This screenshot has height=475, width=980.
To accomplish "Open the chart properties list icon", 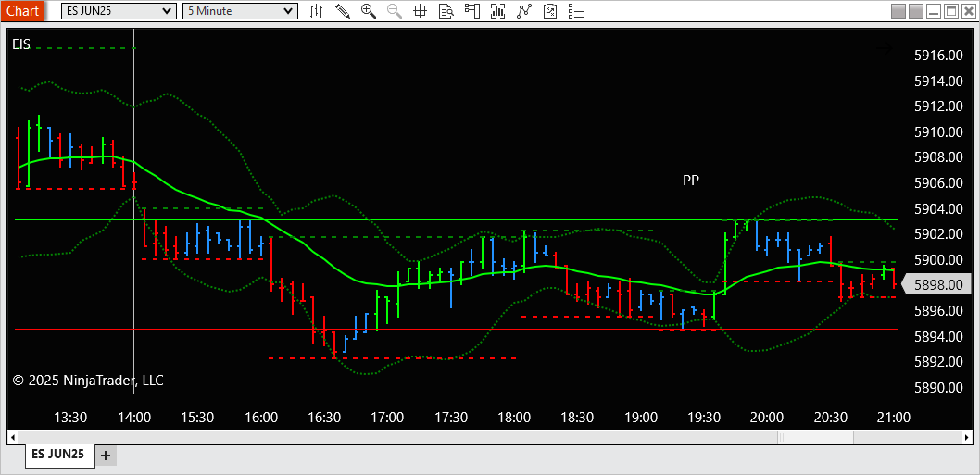I will point(575,10).
